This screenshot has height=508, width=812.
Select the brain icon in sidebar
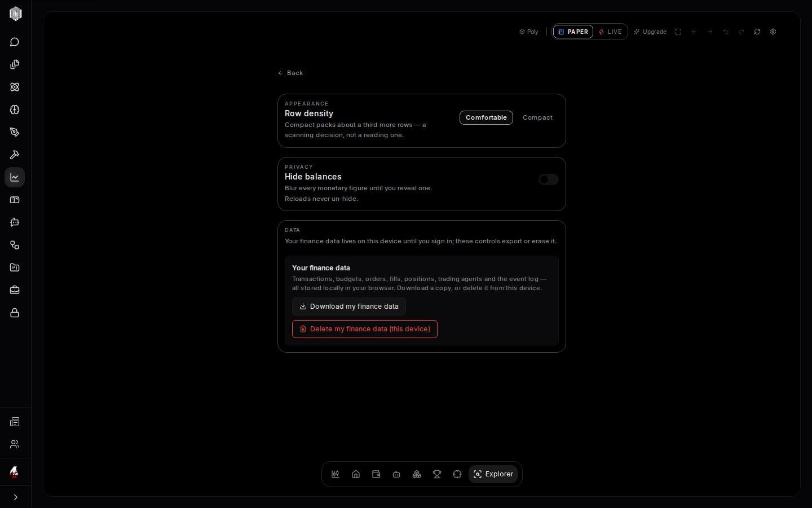(x=15, y=110)
